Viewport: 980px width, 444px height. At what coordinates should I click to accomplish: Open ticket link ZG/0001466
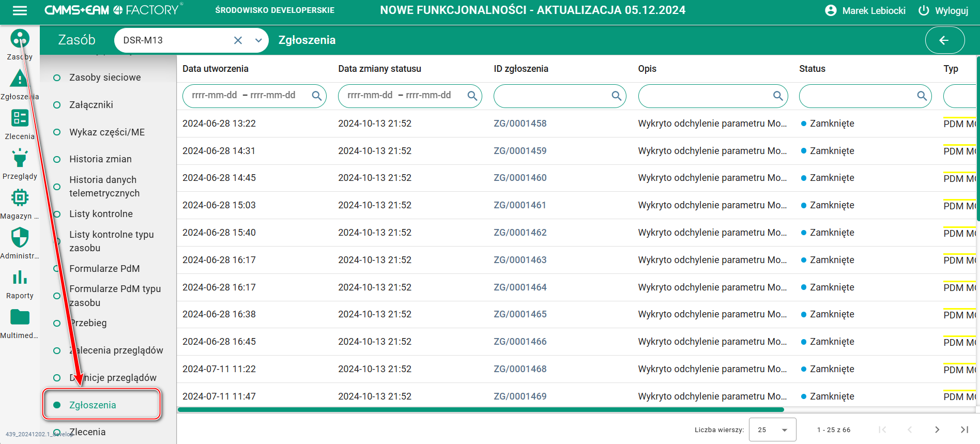[x=520, y=342]
